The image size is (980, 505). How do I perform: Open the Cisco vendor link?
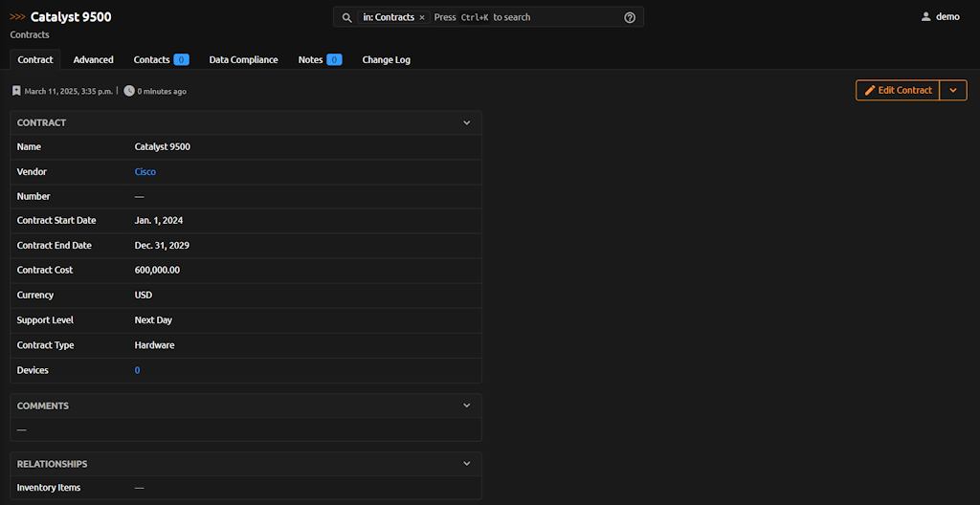point(145,172)
